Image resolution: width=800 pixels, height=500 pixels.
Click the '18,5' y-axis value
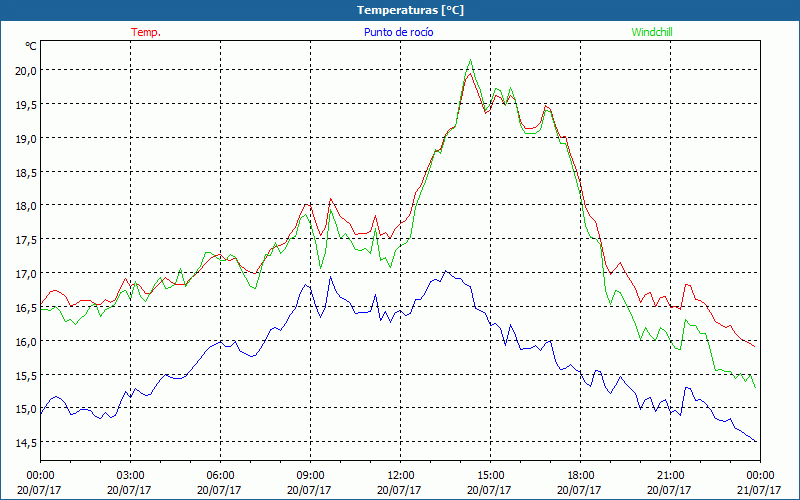tap(28, 172)
